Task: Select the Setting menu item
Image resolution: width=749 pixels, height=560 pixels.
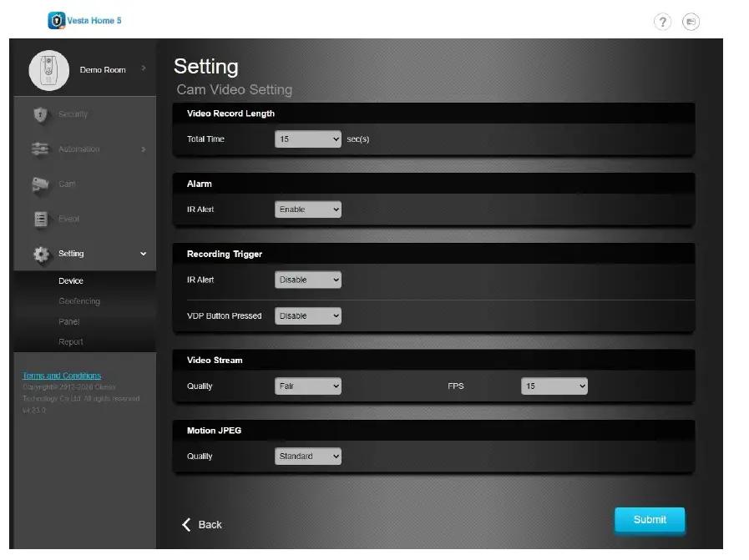Action: pyautogui.click(x=71, y=254)
